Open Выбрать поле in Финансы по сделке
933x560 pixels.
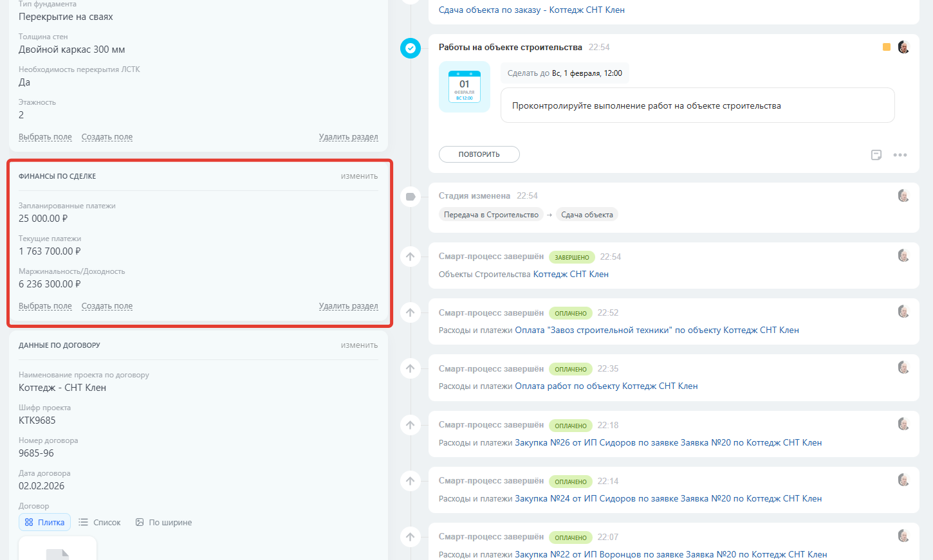pyautogui.click(x=45, y=306)
